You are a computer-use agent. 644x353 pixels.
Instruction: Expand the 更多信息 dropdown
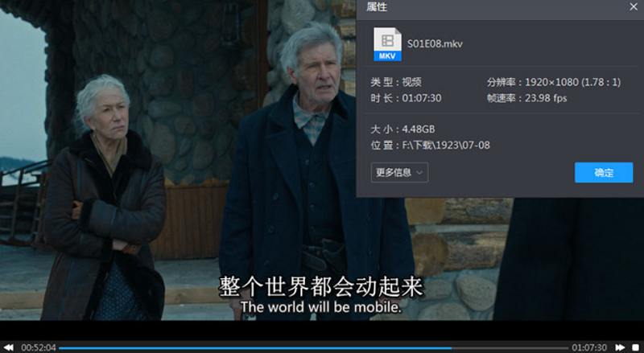(399, 172)
